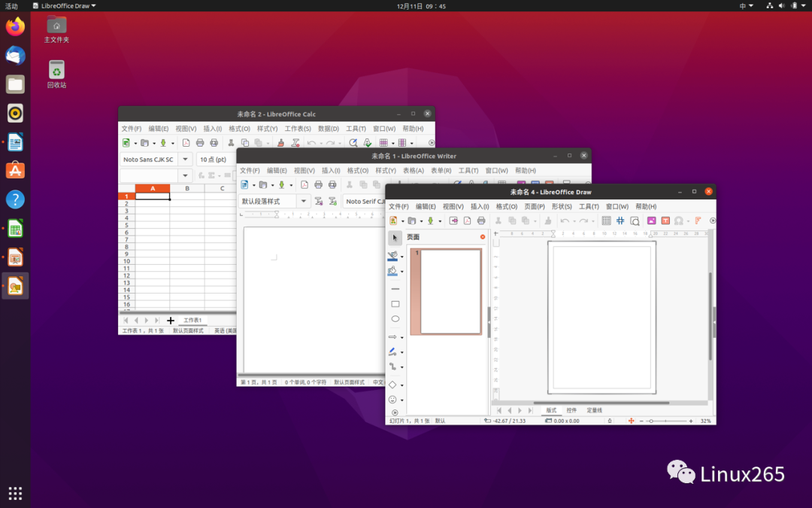Open Calc font name dropdown
The height and width of the screenshot is (508, 812).
[185, 159]
